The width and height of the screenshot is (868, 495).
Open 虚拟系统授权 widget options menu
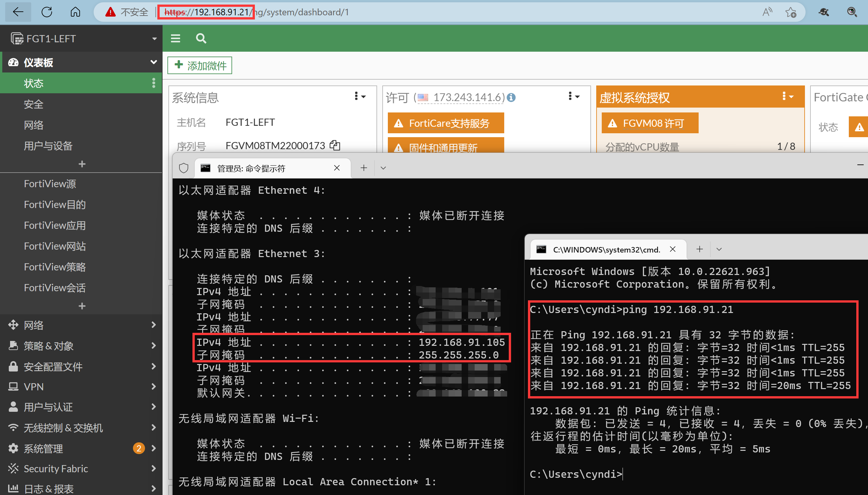[x=787, y=97]
